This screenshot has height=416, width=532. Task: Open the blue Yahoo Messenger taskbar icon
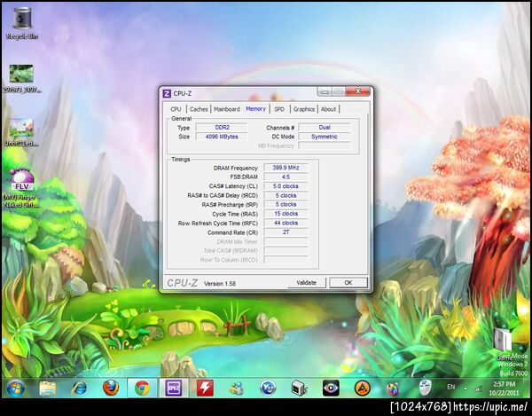[268, 389]
